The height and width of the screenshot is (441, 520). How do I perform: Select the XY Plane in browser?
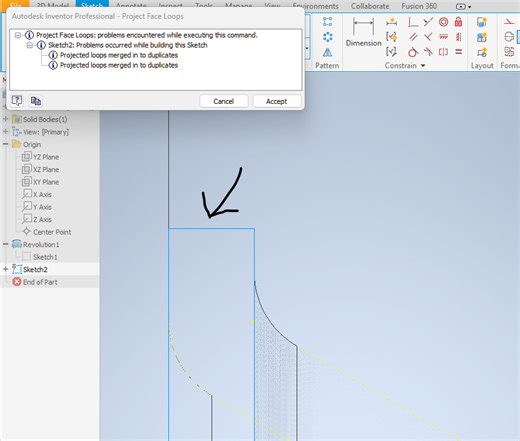click(40, 182)
